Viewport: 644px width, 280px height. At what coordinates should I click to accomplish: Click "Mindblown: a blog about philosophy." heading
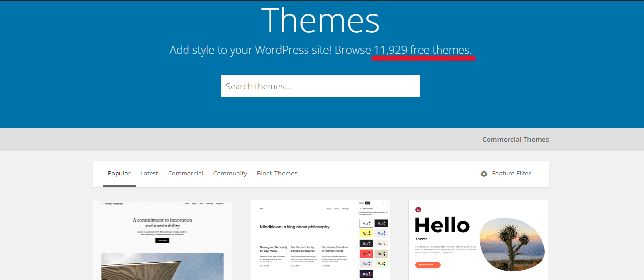coord(295,227)
